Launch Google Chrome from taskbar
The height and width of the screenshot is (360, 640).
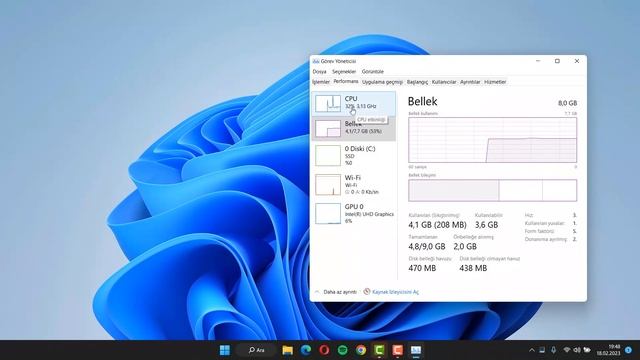click(x=361, y=350)
